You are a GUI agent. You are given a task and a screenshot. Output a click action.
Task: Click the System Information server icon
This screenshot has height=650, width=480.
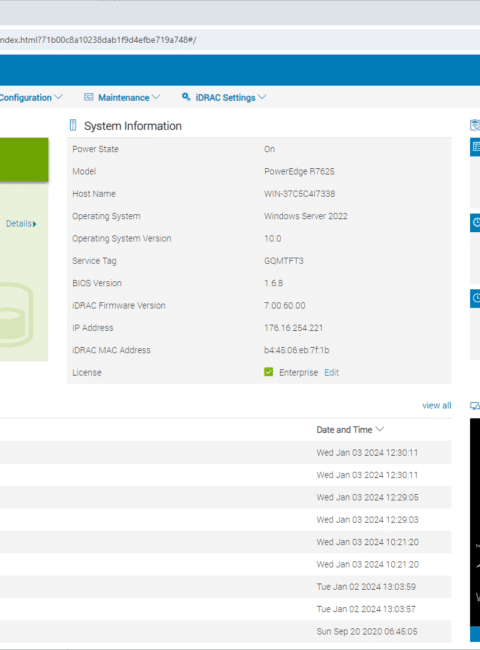coord(73,125)
